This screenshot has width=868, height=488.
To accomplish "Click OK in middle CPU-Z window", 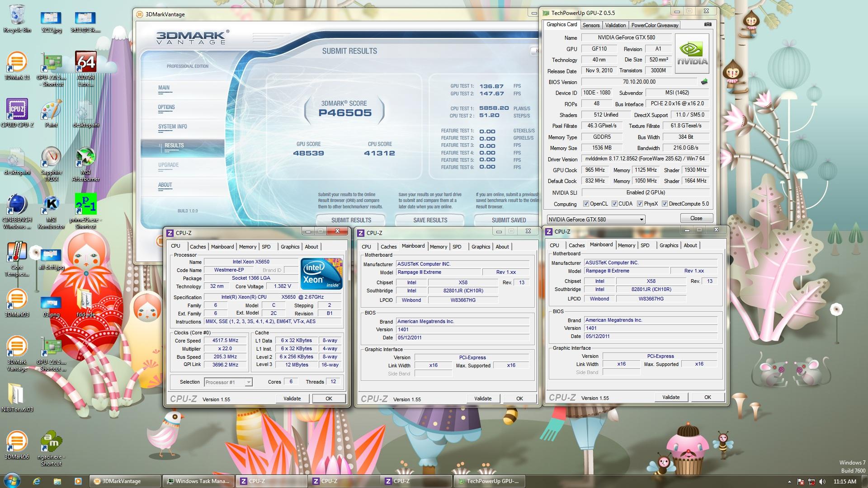I will pyautogui.click(x=519, y=399).
